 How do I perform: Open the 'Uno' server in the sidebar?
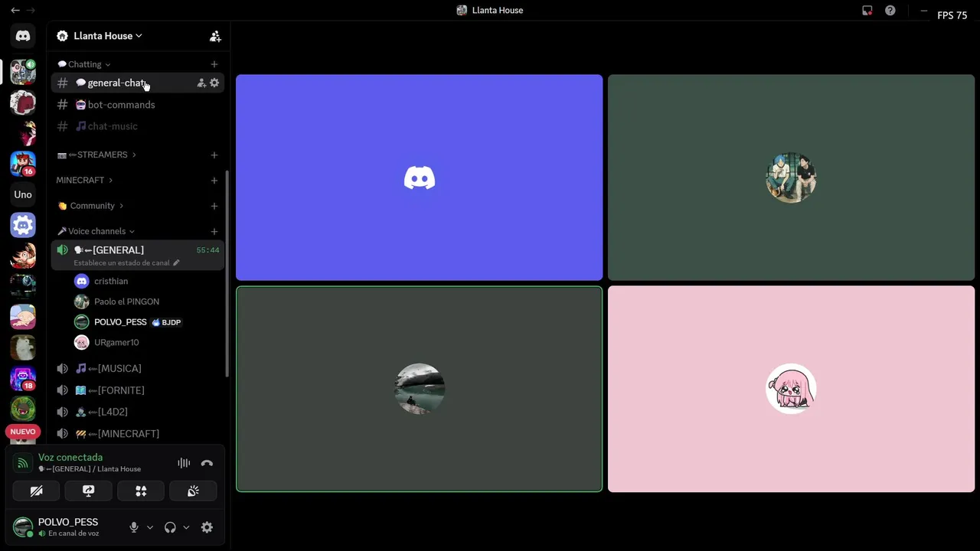pyautogui.click(x=23, y=194)
